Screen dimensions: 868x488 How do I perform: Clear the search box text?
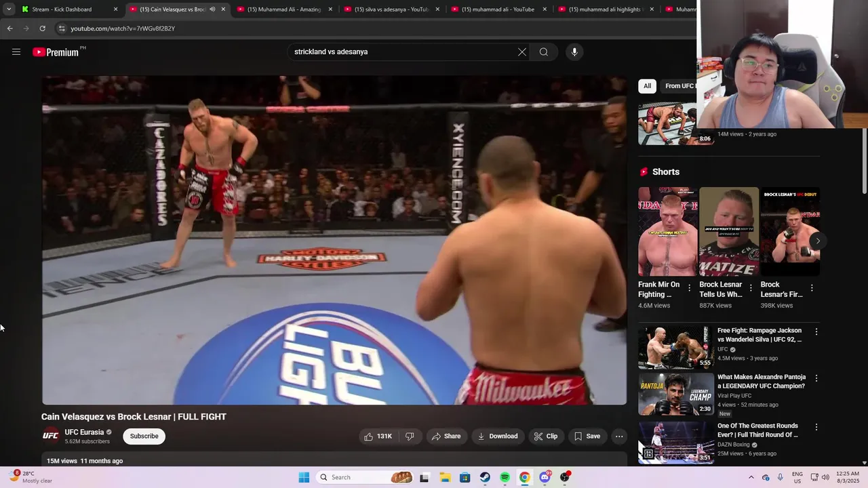pos(522,52)
